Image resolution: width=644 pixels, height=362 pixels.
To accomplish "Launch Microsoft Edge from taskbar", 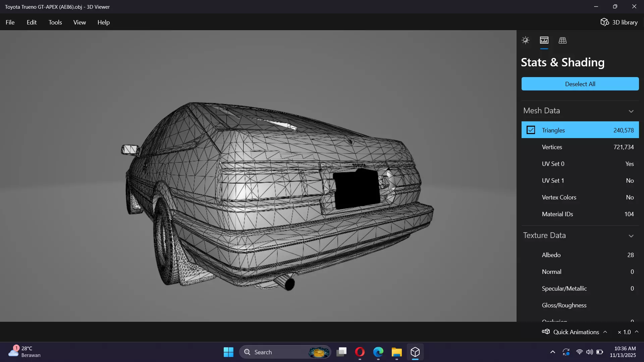I will [378, 352].
